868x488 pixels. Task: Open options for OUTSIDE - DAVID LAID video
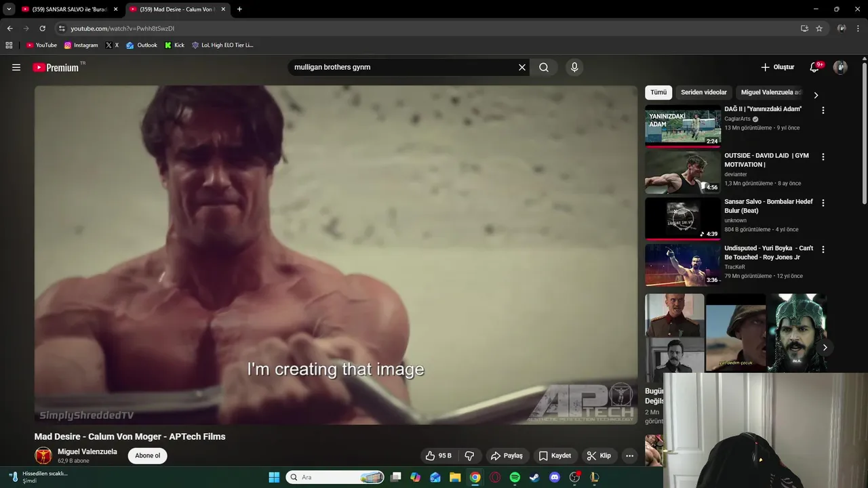(823, 157)
